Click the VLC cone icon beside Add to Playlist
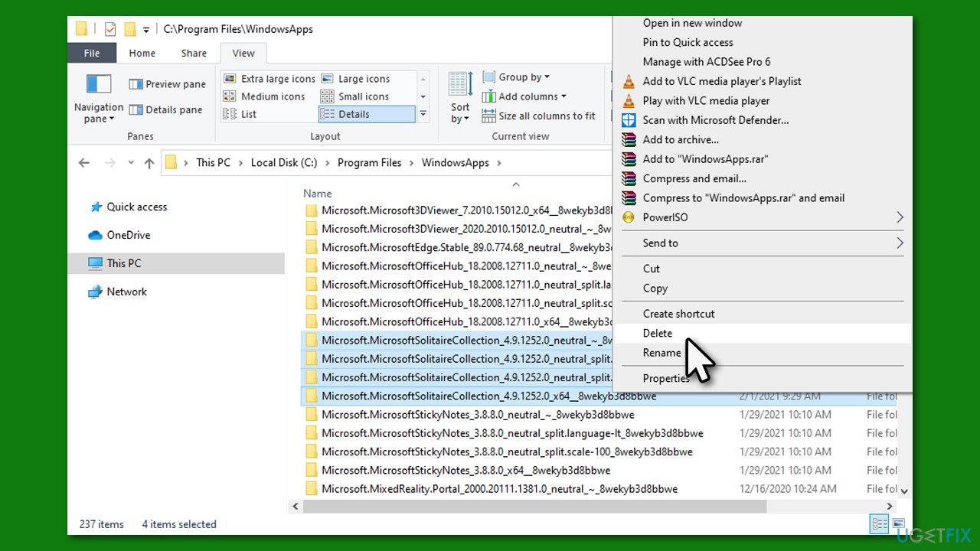 pos(629,81)
